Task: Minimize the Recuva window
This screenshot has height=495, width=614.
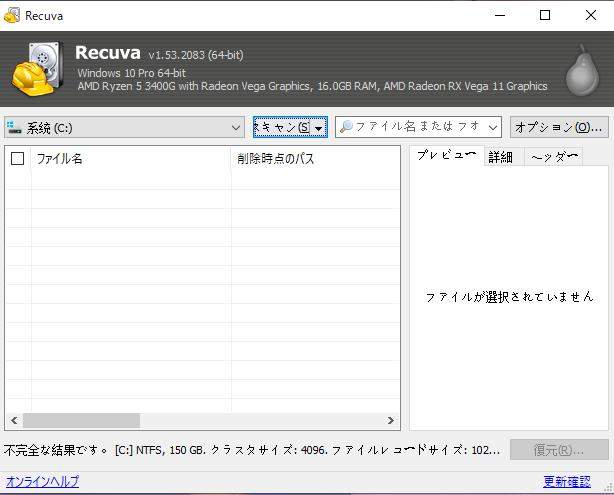Action: [500, 15]
